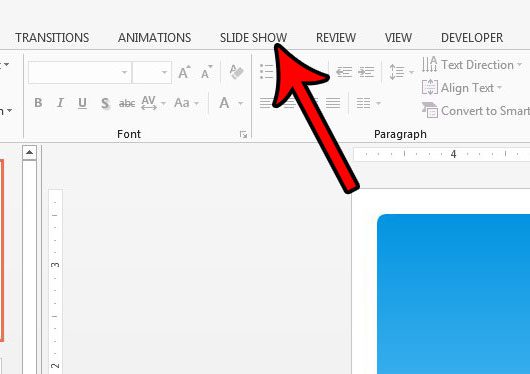Screen dimensions: 530x374
Task: Apply font color with A button
Action: pos(224,103)
